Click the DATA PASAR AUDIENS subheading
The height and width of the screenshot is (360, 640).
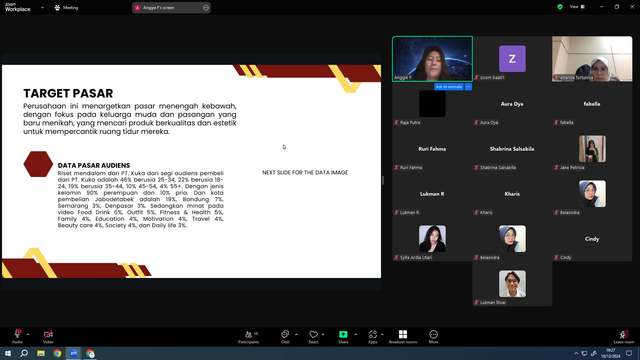pyautogui.click(x=94, y=165)
